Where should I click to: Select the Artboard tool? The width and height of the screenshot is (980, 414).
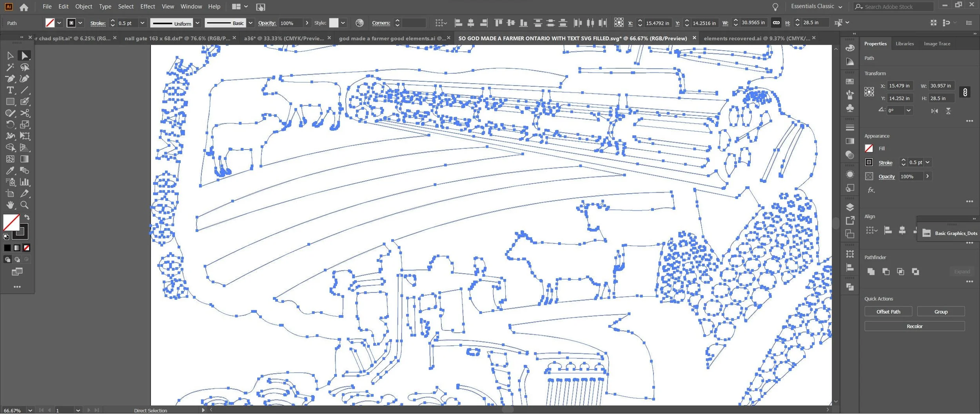pos(10,193)
